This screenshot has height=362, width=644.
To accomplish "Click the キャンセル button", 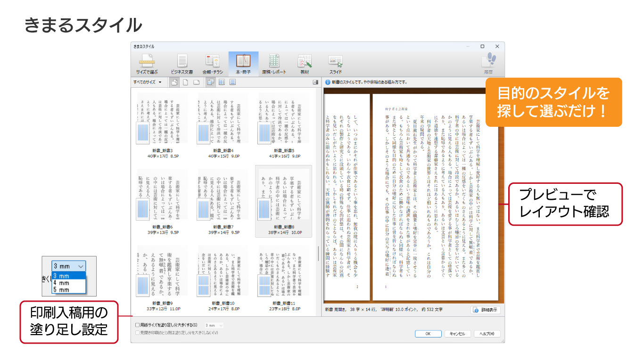I will [x=457, y=334].
